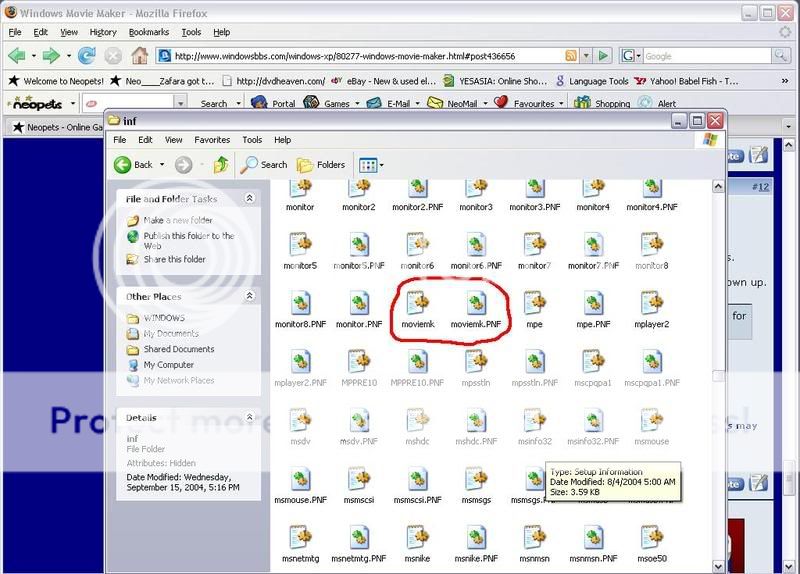Open Explorer Tools menu
Image resolution: width=800 pixels, height=574 pixels.
point(252,140)
